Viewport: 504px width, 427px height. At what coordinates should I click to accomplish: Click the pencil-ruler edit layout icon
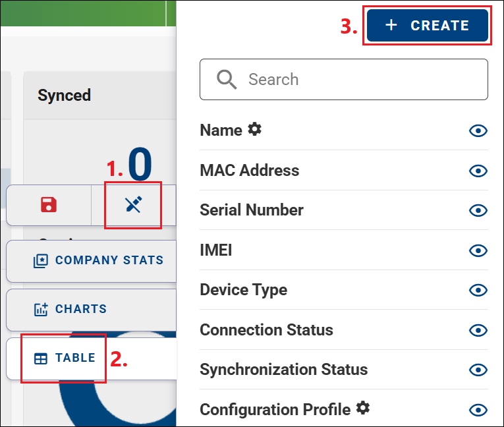[x=133, y=204]
